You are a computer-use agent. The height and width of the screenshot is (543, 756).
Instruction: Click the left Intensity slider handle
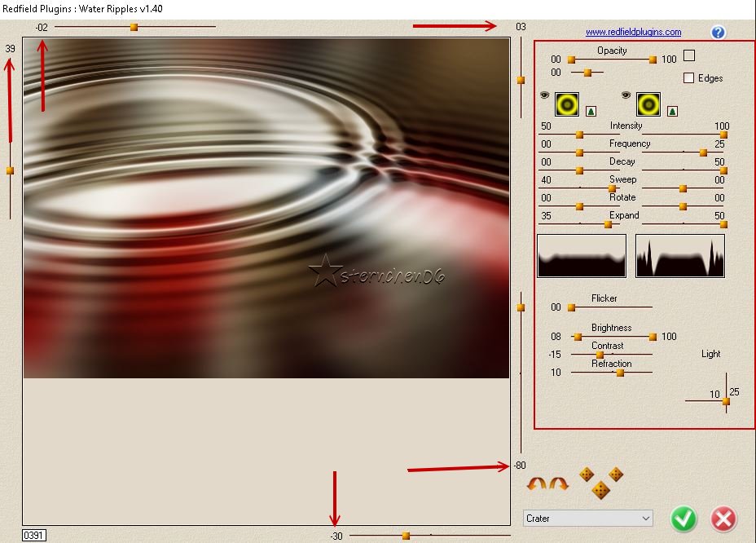[580, 135]
